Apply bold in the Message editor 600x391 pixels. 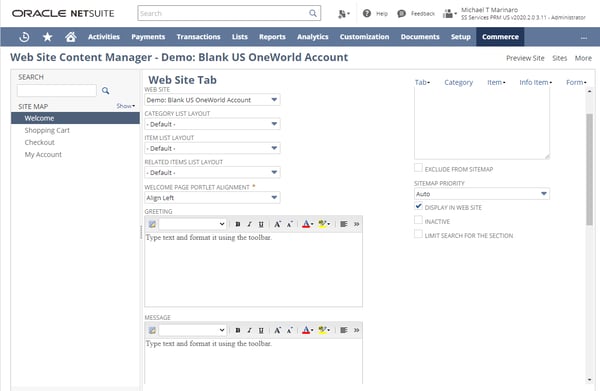pyautogui.click(x=238, y=330)
